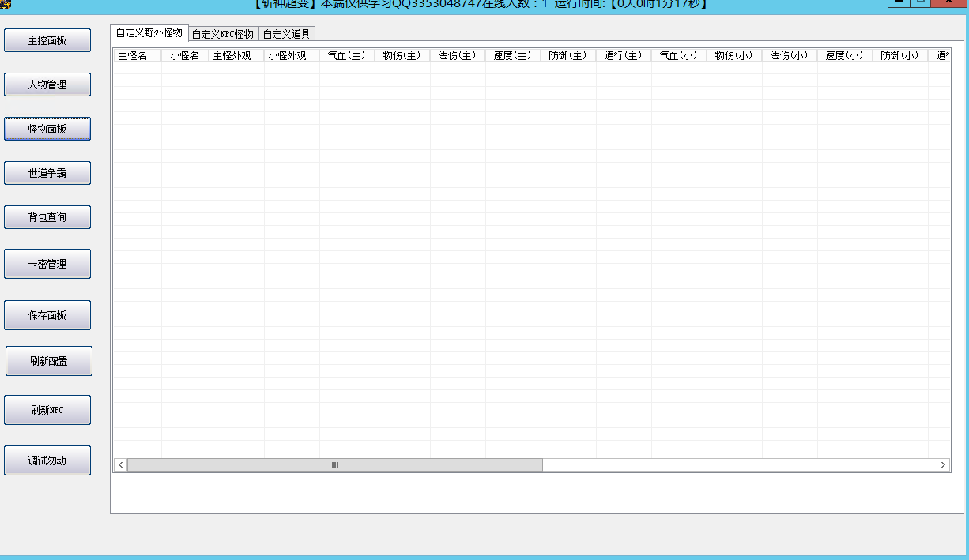This screenshot has height=560, width=969.
Task: Open the 主控面板 panel
Action: [x=47, y=41]
